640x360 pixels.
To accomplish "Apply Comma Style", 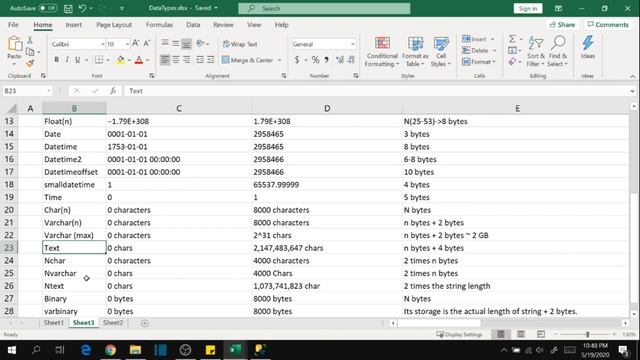I will point(327,60).
